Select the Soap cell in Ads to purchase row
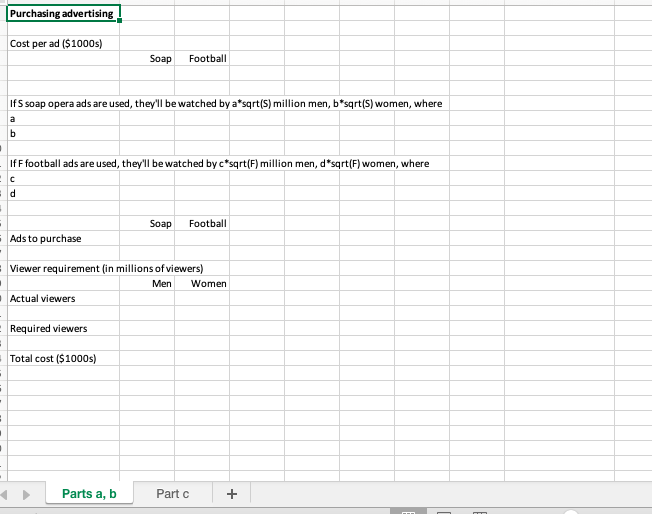 point(147,238)
